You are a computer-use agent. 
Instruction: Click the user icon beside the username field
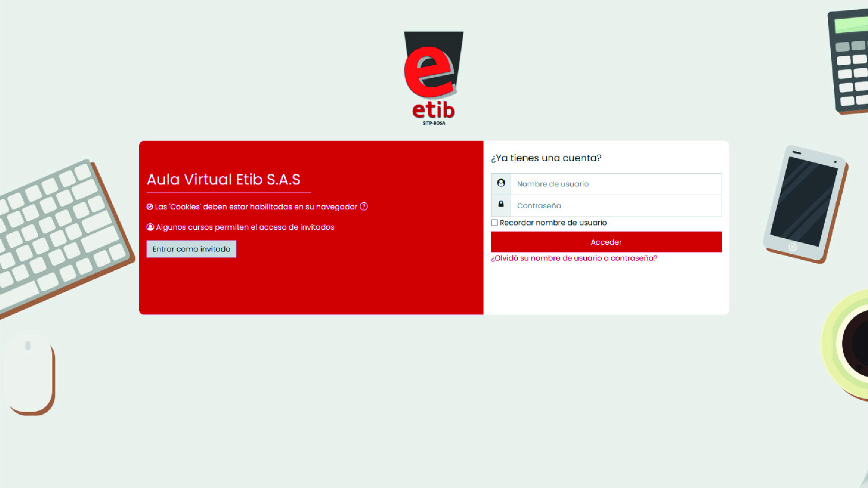tap(501, 183)
